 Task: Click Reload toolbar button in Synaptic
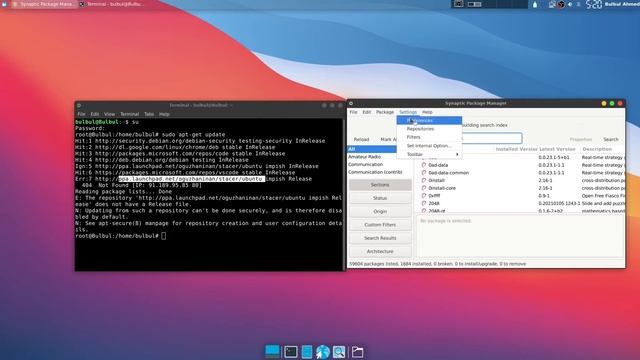point(361,140)
